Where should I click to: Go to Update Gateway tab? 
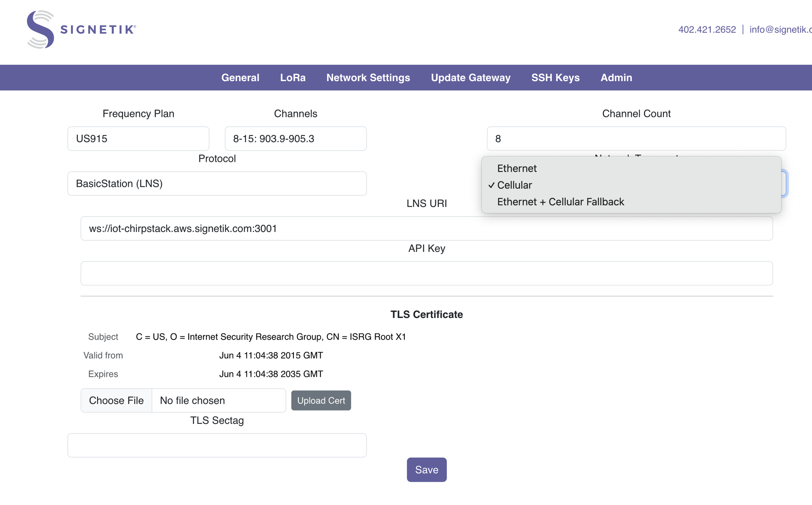tap(471, 77)
